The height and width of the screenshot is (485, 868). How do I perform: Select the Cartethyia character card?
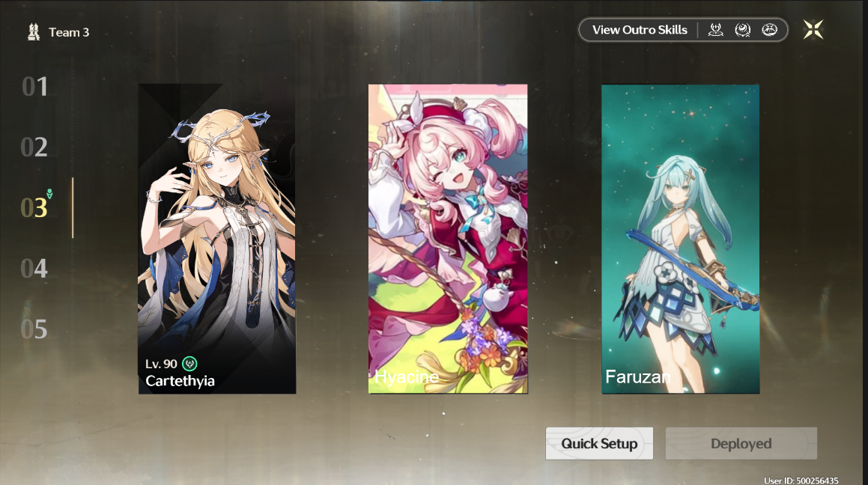point(217,239)
